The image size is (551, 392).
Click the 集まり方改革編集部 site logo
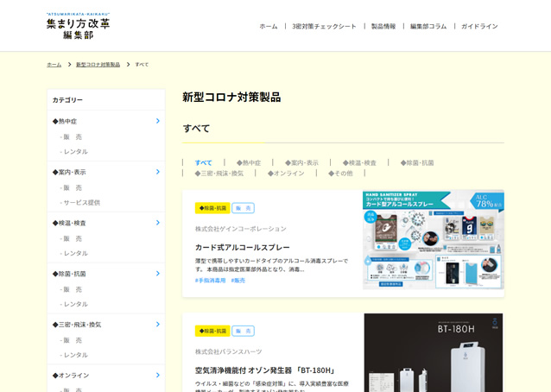78,26
